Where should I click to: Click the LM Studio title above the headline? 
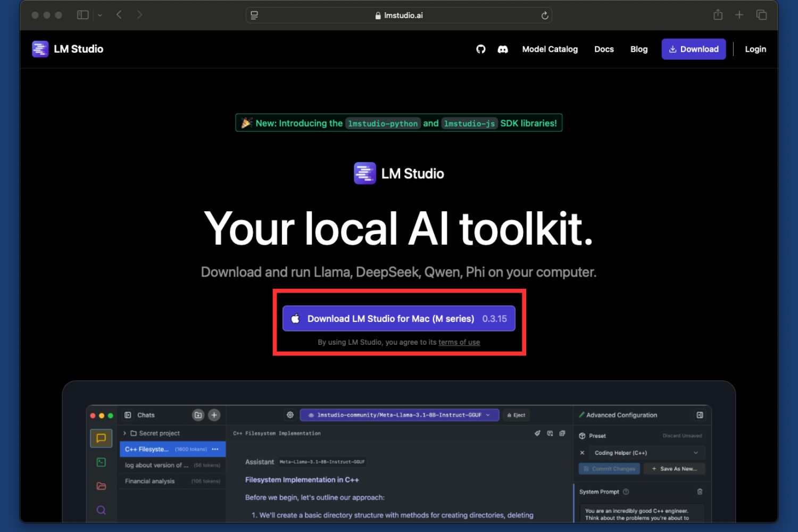(x=412, y=173)
